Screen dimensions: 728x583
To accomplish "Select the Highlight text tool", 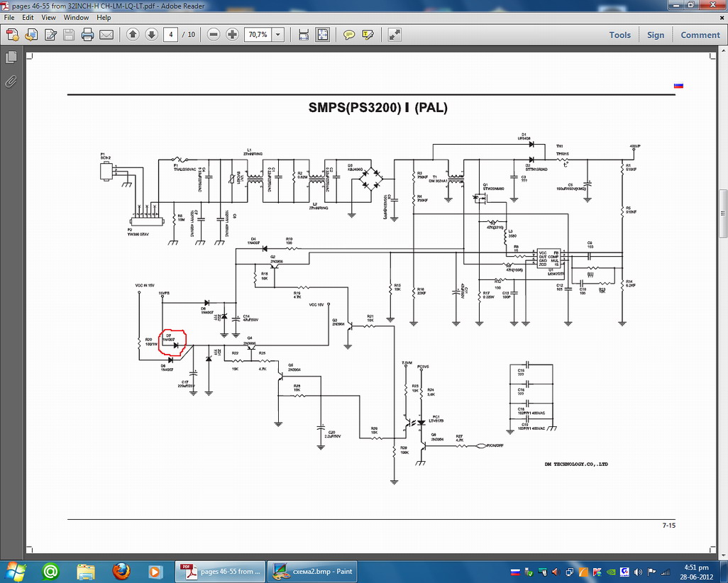I will 368,35.
